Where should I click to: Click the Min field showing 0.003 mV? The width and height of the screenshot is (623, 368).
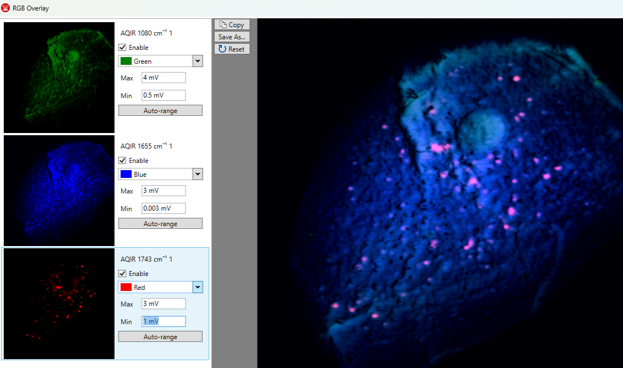[x=163, y=208]
